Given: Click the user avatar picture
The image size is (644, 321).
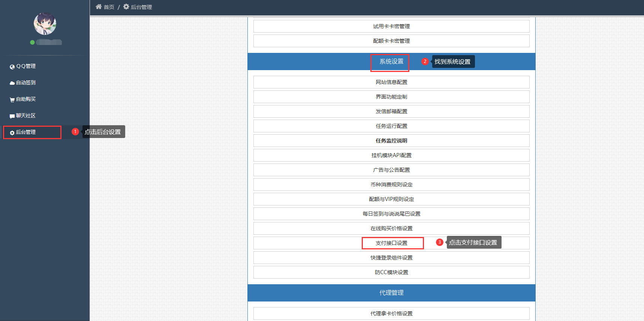Looking at the screenshot, I should click(x=45, y=24).
